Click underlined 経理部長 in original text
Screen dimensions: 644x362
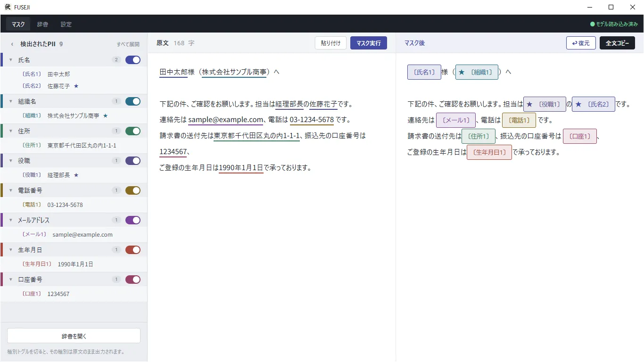pos(289,104)
